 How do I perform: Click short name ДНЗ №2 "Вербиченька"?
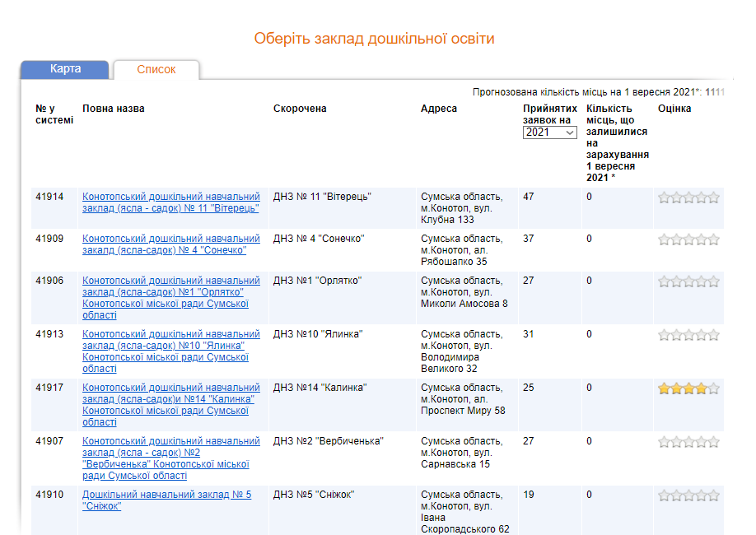click(329, 441)
